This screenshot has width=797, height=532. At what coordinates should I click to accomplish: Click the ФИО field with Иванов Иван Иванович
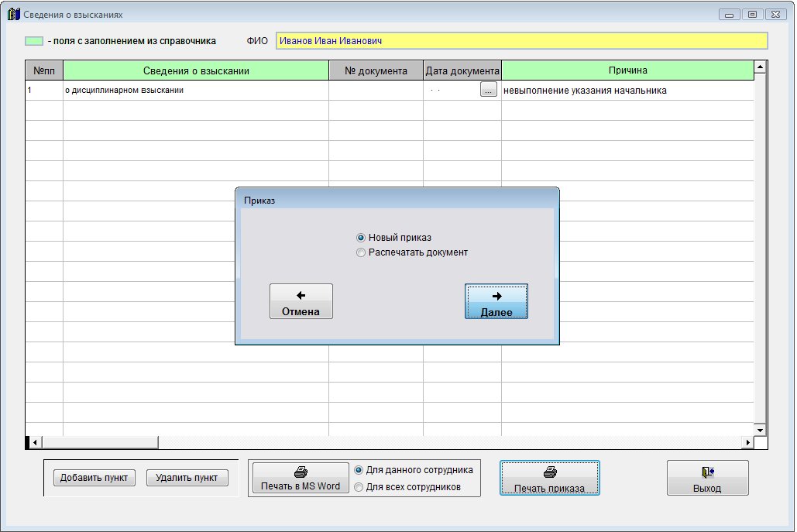click(521, 41)
